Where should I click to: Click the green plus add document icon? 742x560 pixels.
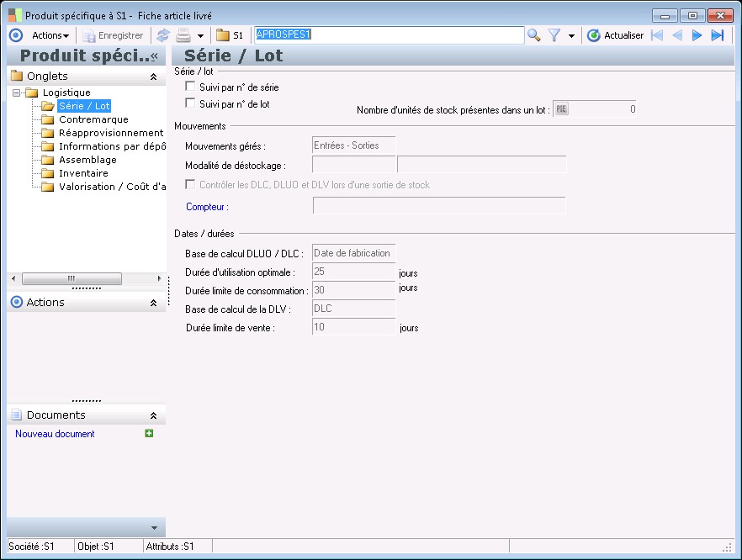[x=149, y=433]
